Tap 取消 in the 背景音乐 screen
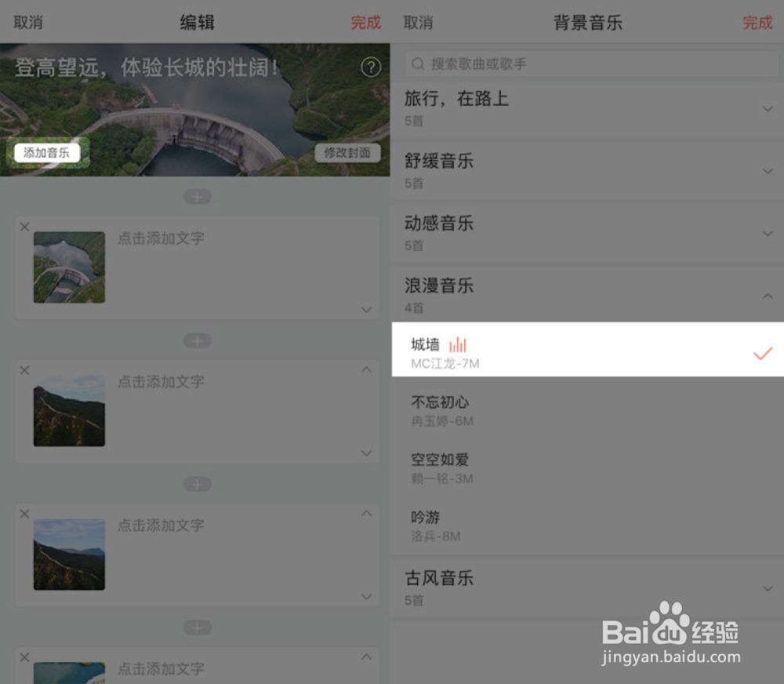 click(x=418, y=23)
